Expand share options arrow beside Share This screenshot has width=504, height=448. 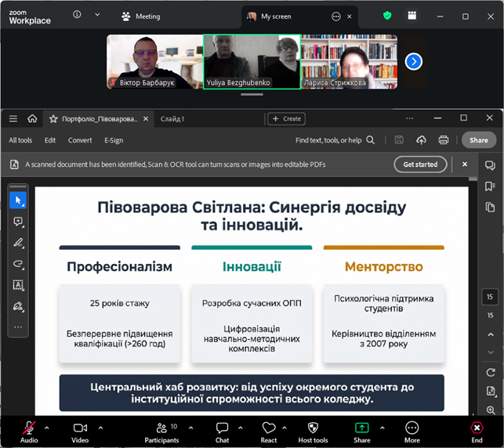click(x=383, y=428)
